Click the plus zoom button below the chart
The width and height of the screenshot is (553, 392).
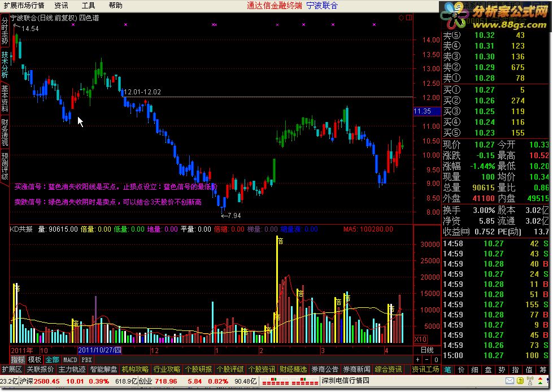click(x=417, y=360)
